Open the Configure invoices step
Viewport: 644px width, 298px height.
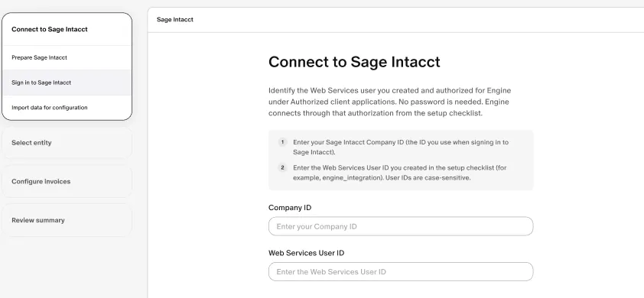(x=67, y=181)
